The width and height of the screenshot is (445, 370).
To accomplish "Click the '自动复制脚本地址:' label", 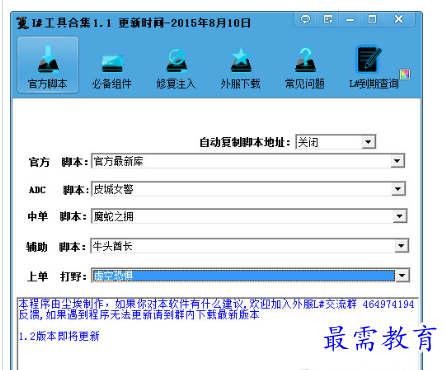I will [x=245, y=142].
